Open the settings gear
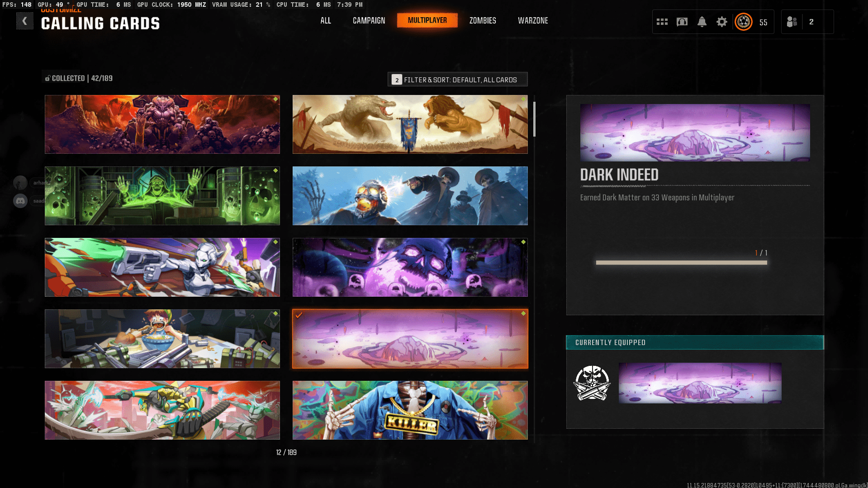Screen dimensions: 868x488 coord(721,22)
